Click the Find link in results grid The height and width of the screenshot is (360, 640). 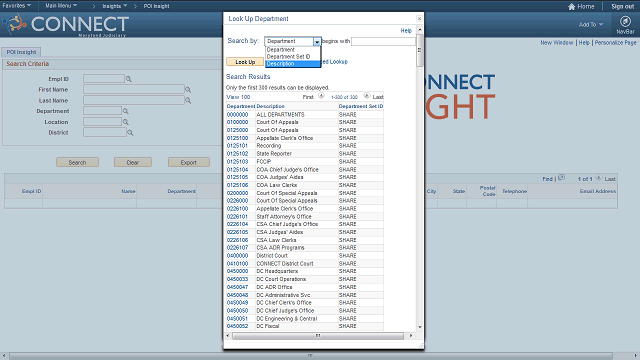pyautogui.click(x=547, y=179)
